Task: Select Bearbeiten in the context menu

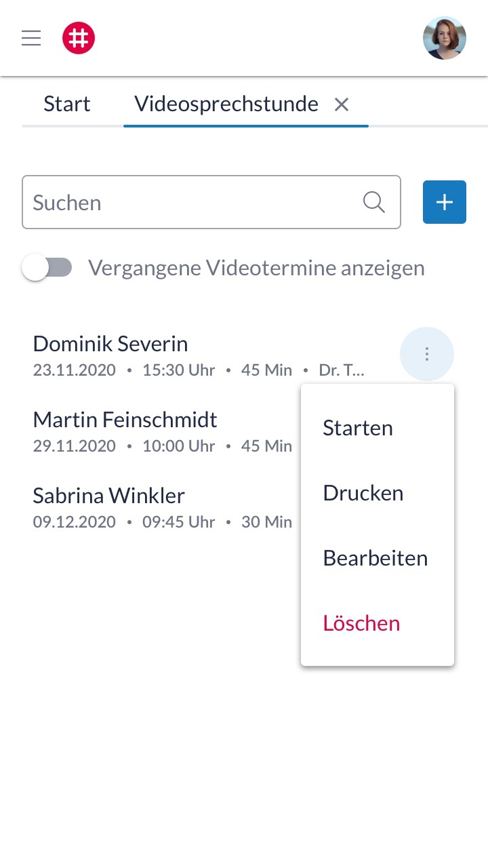Action: (x=375, y=558)
